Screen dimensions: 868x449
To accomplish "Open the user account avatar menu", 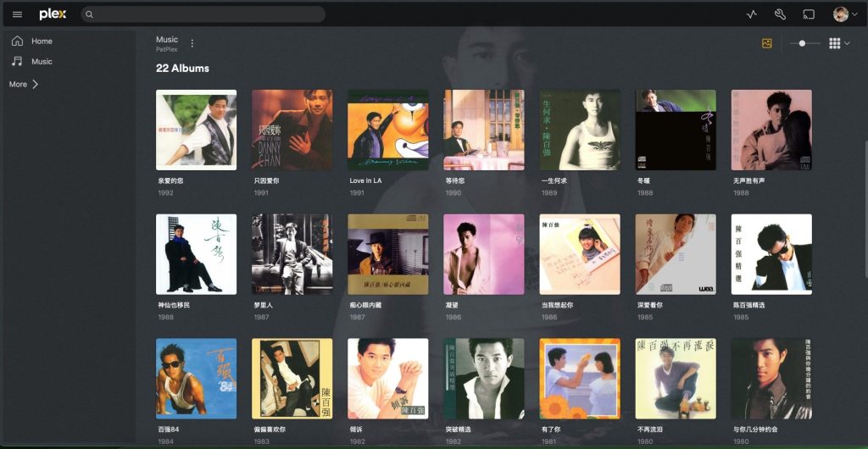I will pos(841,14).
